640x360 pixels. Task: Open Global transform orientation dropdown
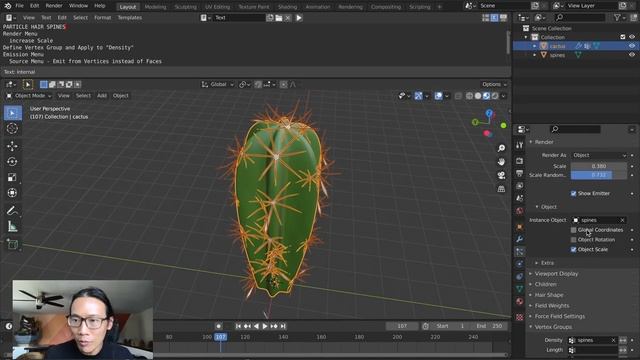[218, 84]
